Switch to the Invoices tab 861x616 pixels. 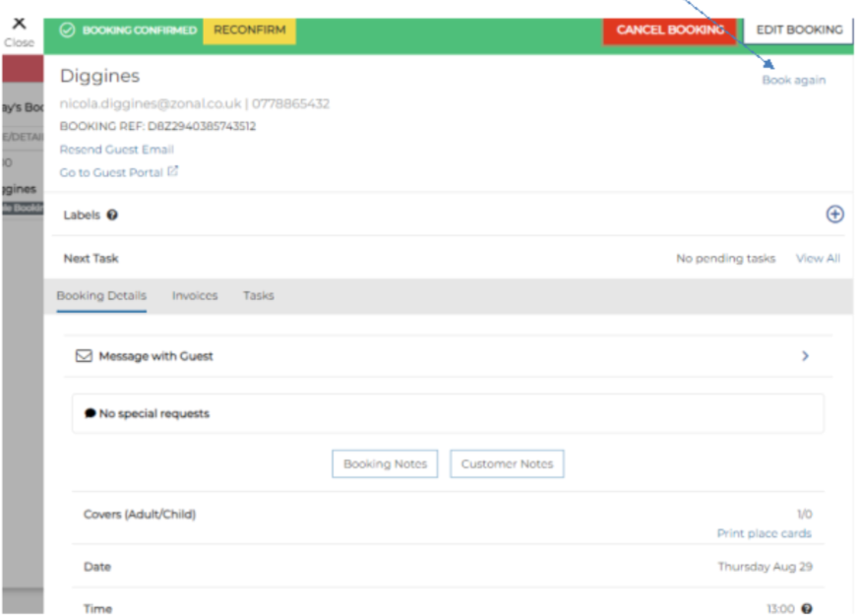[195, 295]
